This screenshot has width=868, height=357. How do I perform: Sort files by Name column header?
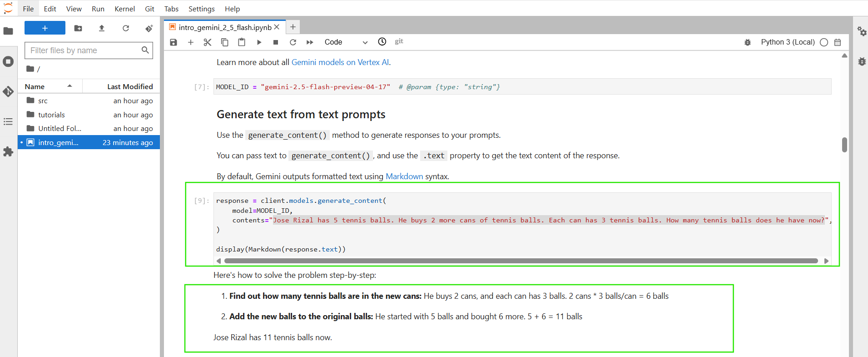click(x=35, y=86)
